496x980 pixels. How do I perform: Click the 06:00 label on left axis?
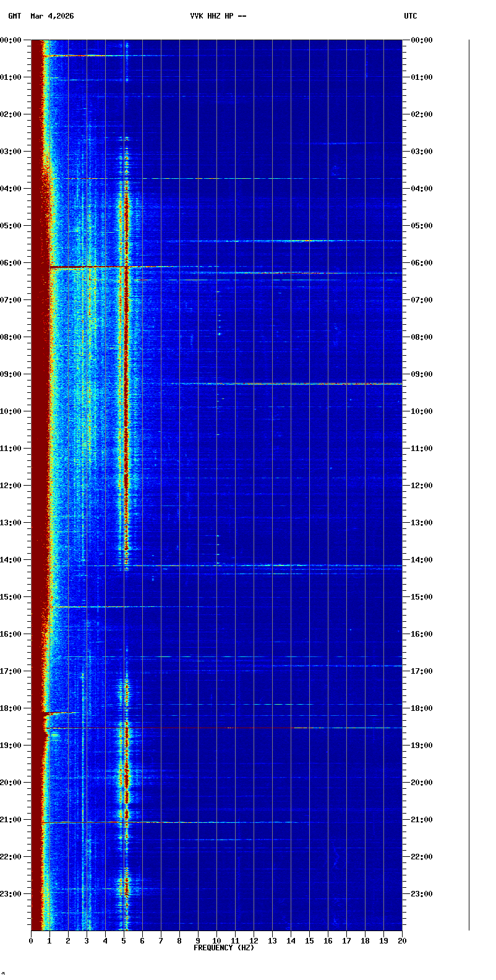(11, 263)
